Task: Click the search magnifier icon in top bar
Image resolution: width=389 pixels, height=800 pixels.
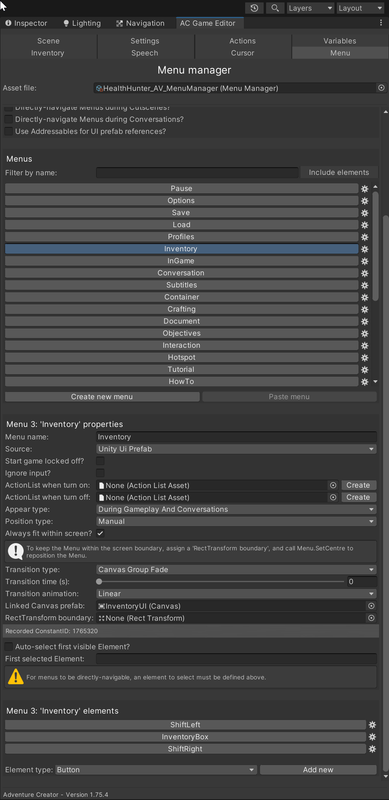Action: pos(275,8)
